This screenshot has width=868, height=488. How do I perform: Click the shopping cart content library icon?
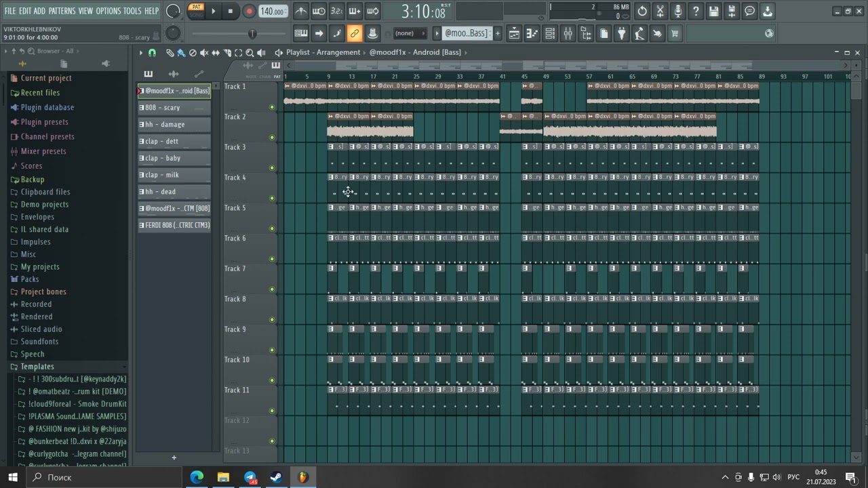pyautogui.click(x=675, y=33)
